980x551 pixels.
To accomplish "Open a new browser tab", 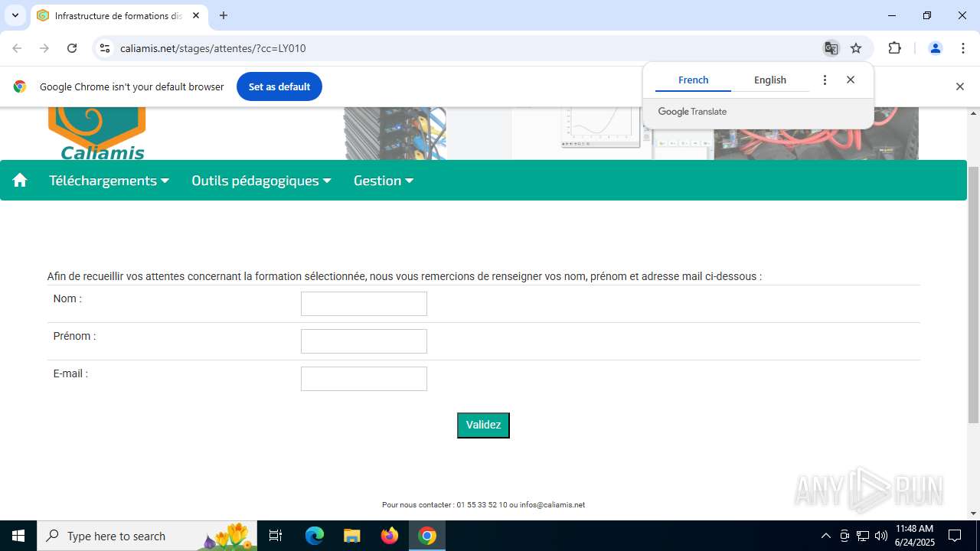I will 224,15.
